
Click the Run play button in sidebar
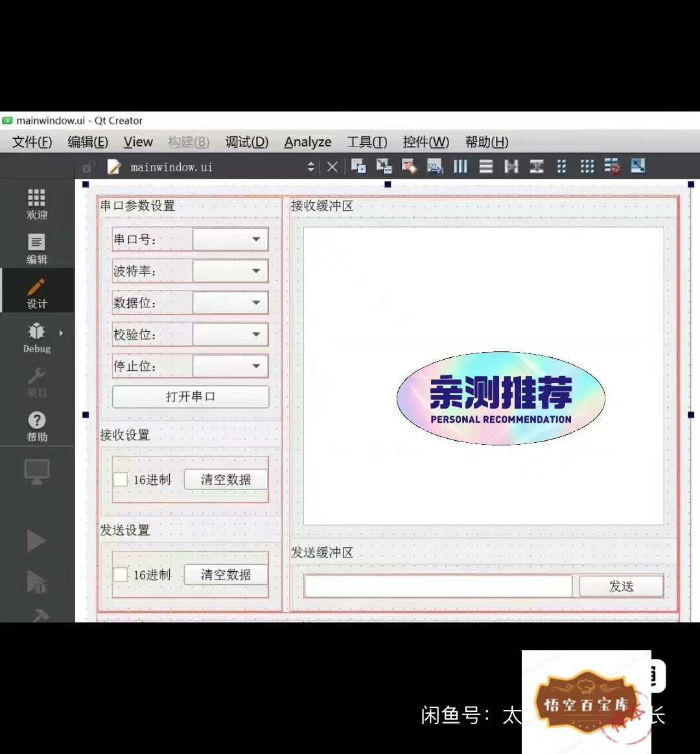click(36, 541)
